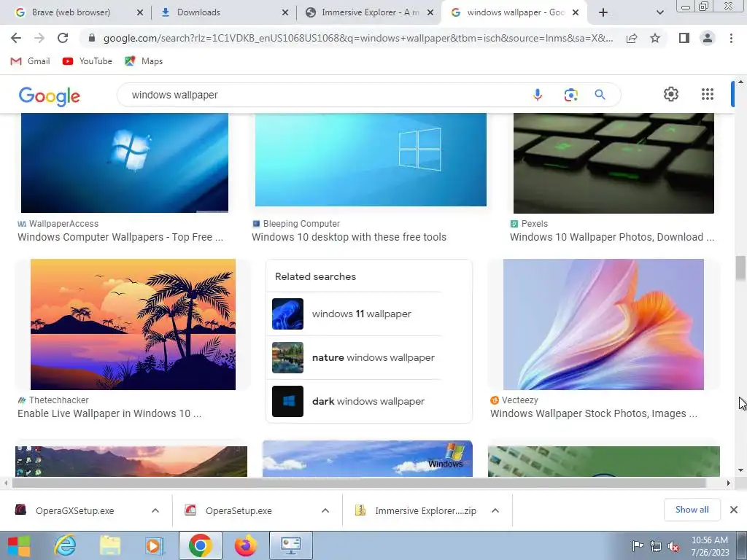Bookmark this page with the star icon

coord(655,38)
